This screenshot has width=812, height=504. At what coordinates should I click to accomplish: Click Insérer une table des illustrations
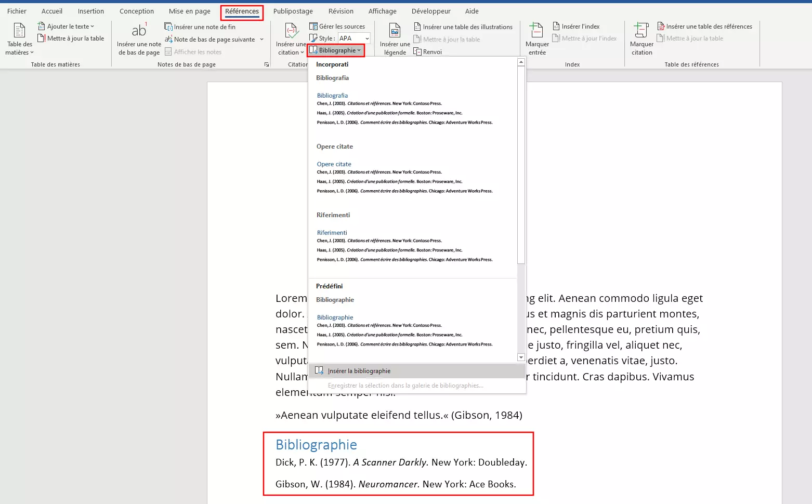[x=463, y=27]
